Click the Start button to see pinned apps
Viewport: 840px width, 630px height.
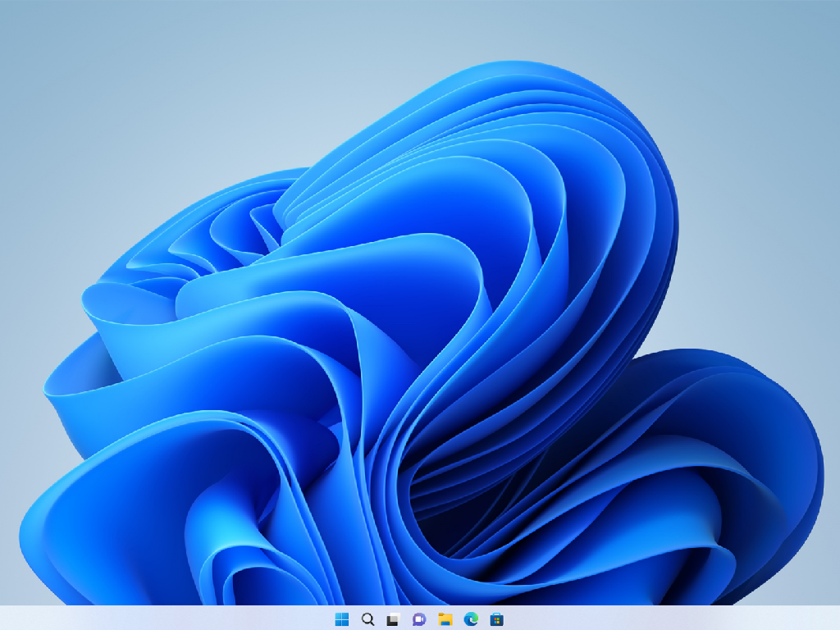coord(341,619)
